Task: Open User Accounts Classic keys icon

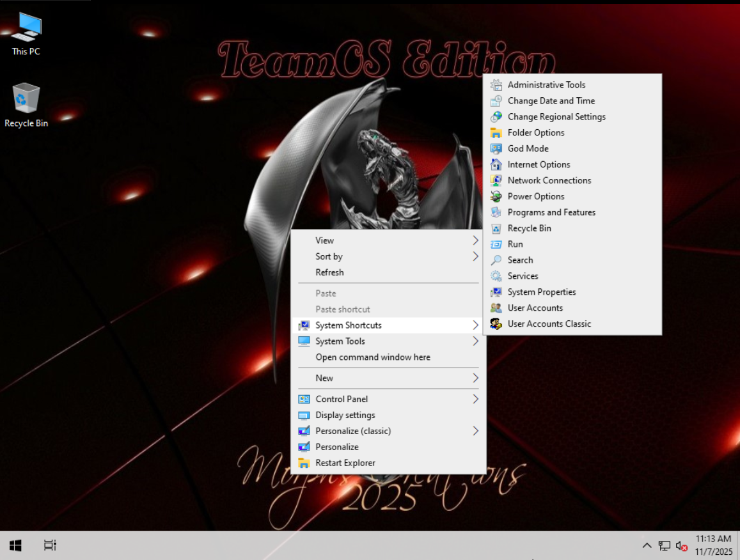Action: (496, 324)
